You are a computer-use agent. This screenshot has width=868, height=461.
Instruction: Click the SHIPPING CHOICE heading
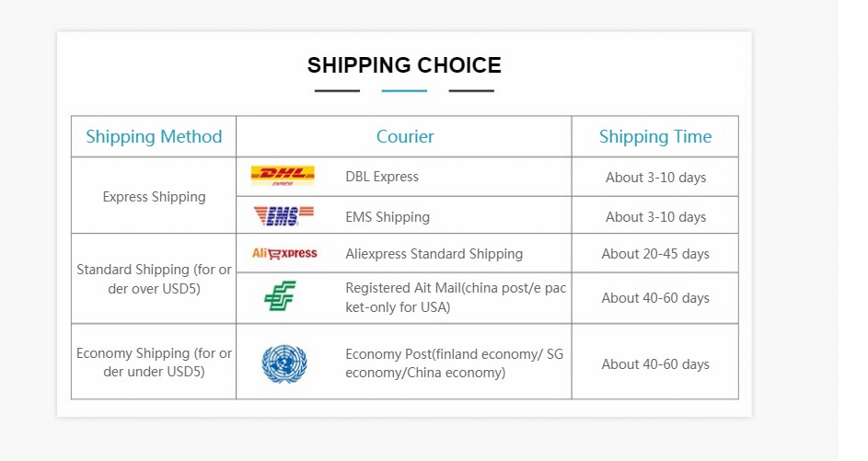point(404,65)
